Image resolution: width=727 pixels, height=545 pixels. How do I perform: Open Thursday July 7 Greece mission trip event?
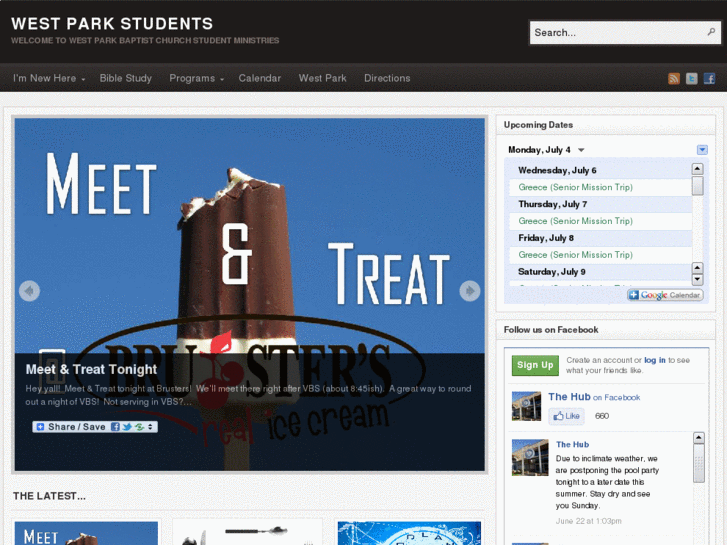[x=575, y=221]
